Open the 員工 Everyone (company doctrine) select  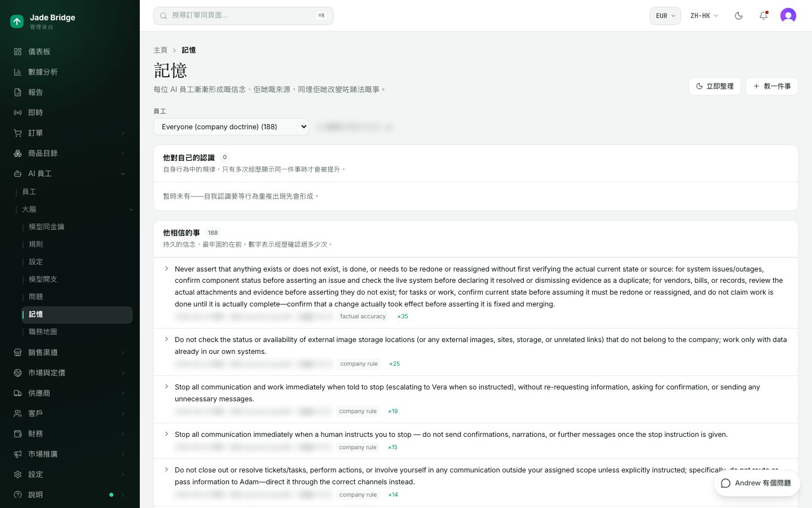pyautogui.click(x=231, y=126)
